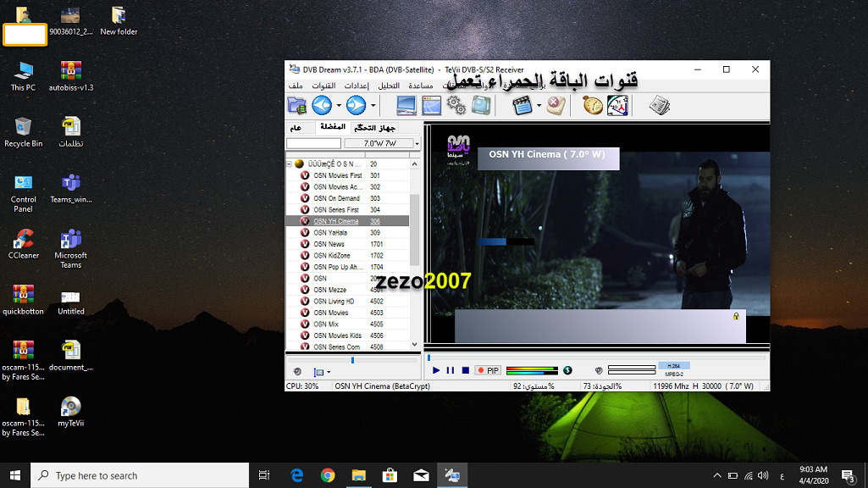This screenshot has width=868, height=488.
Task: Click the monitor display icon in toolbar
Action: pyautogui.click(x=406, y=105)
